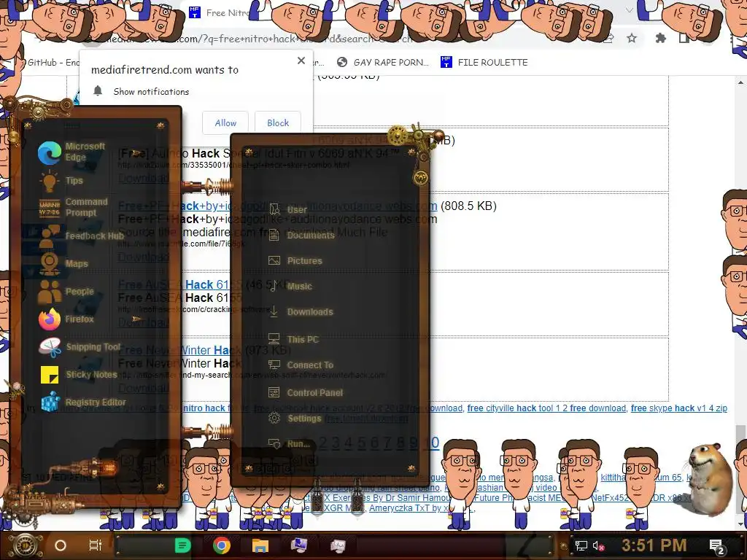Open 'free cityville hack tool 1 2 free download' link
The image size is (747, 560).
(546, 408)
